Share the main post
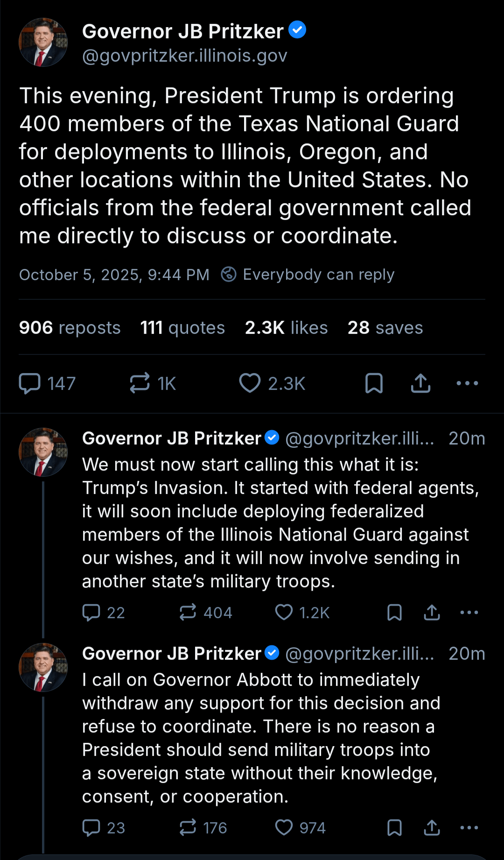 (x=420, y=383)
